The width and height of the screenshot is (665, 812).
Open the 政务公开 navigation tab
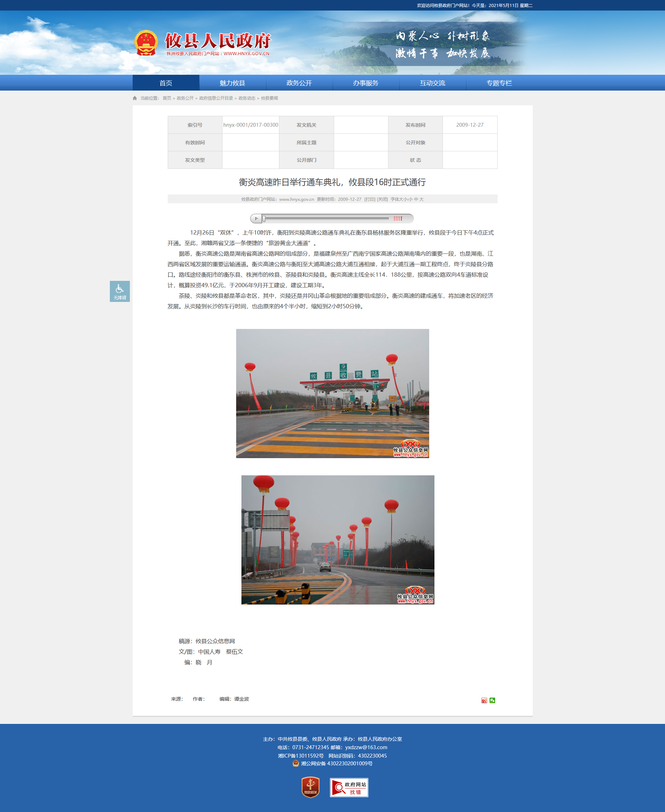299,83
